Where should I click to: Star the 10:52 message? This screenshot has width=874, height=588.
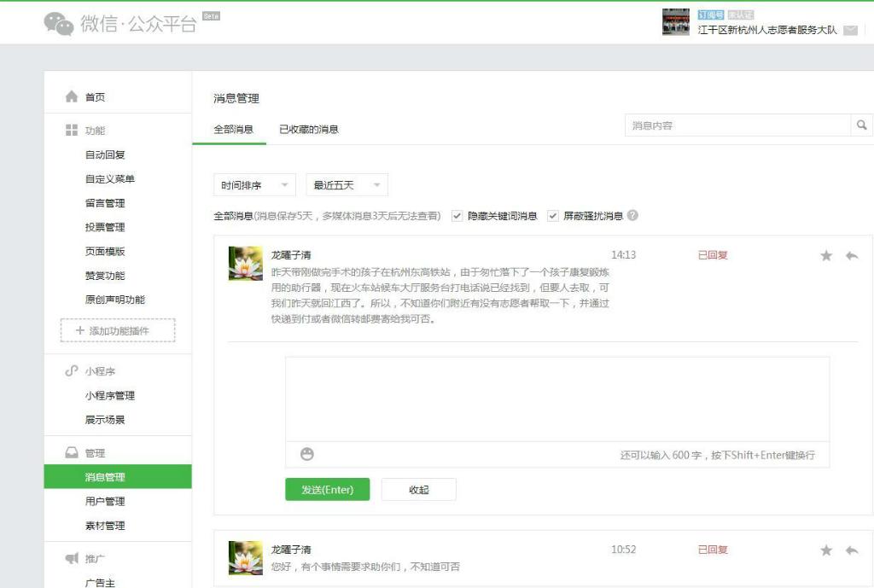[826, 550]
